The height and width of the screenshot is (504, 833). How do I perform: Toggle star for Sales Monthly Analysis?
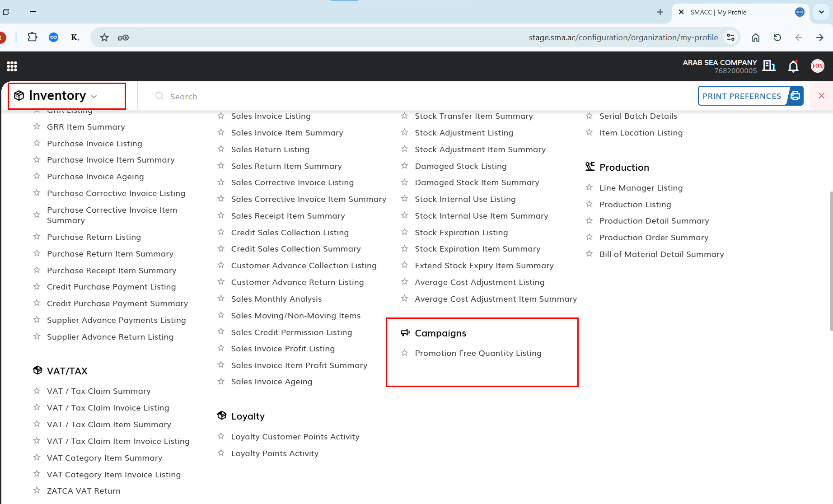[221, 299]
